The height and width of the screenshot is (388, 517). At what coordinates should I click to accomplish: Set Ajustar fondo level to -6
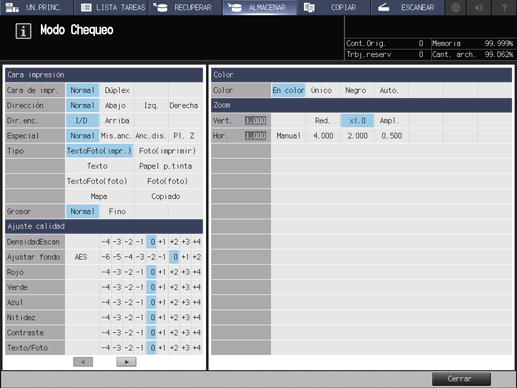pyautogui.click(x=106, y=257)
